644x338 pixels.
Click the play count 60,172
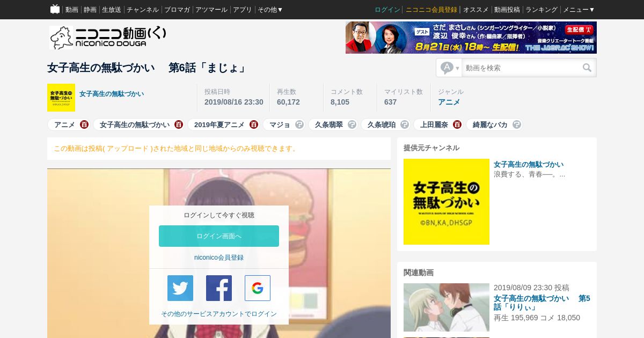pos(288,102)
